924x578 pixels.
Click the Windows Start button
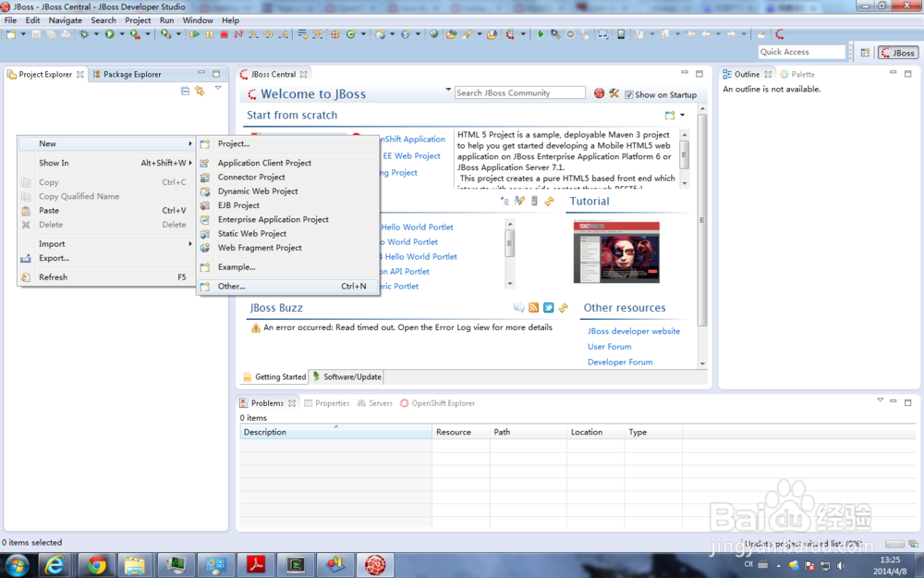coord(16,565)
